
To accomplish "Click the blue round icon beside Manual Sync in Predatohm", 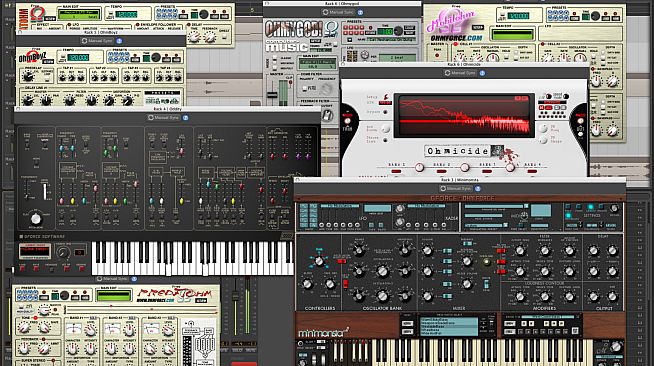I will pos(134,279).
